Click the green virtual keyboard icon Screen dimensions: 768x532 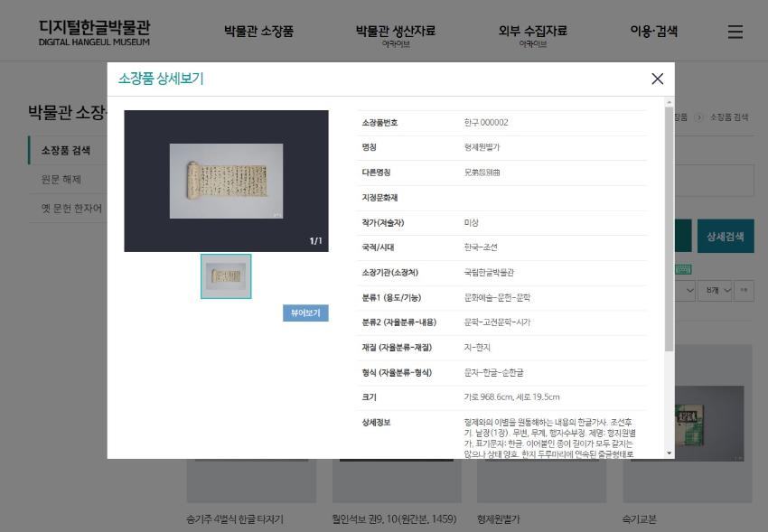tap(683, 269)
